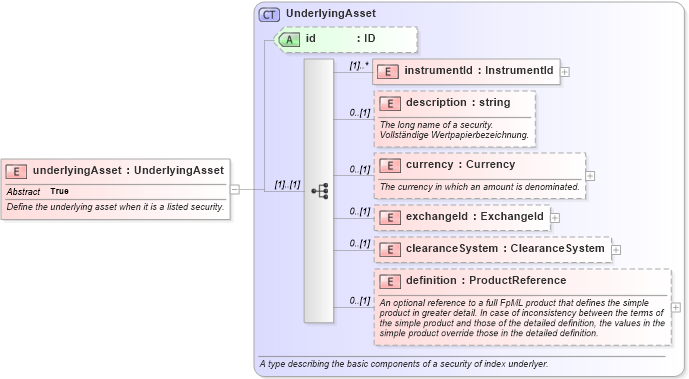Click the A attribute icon for id
Image resolution: width=689 pixels, height=379 pixels.
pos(289,40)
